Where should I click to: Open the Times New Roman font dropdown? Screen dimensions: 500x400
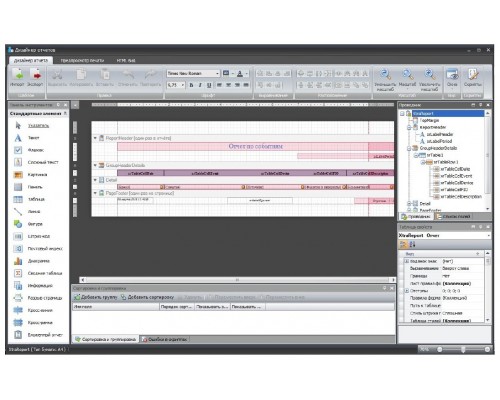click(x=193, y=73)
